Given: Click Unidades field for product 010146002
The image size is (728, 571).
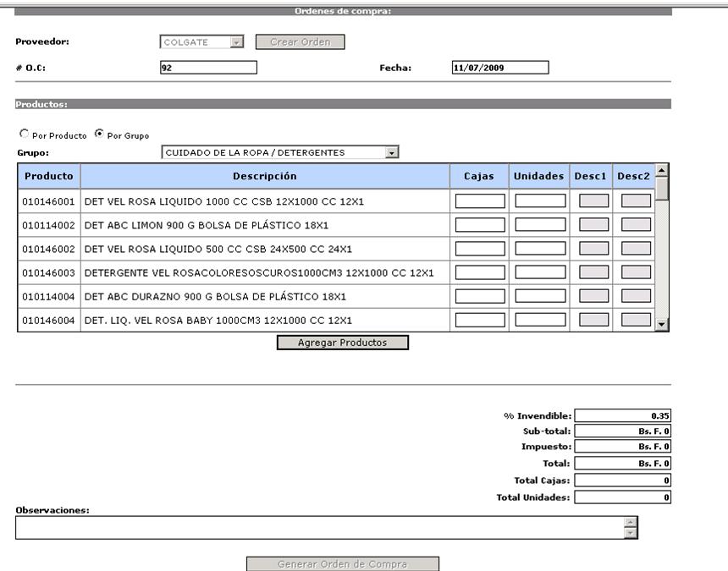Looking at the screenshot, I should coord(540,249).
